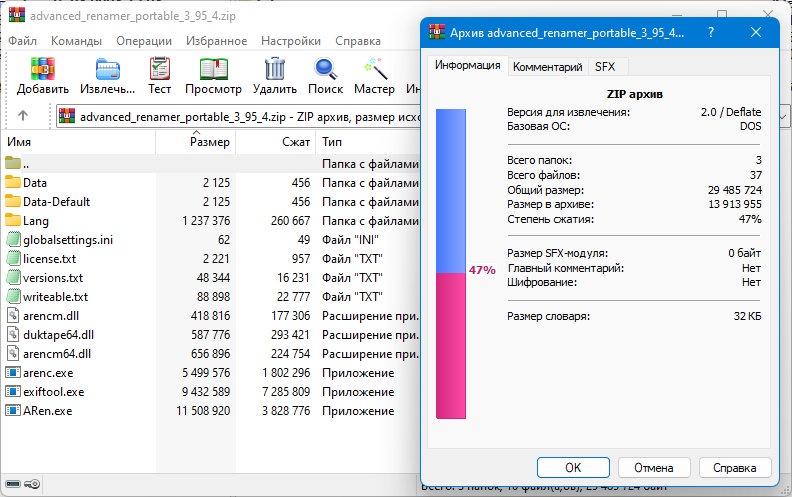
Task: Click the archive path address field
Action: [238, 117]
